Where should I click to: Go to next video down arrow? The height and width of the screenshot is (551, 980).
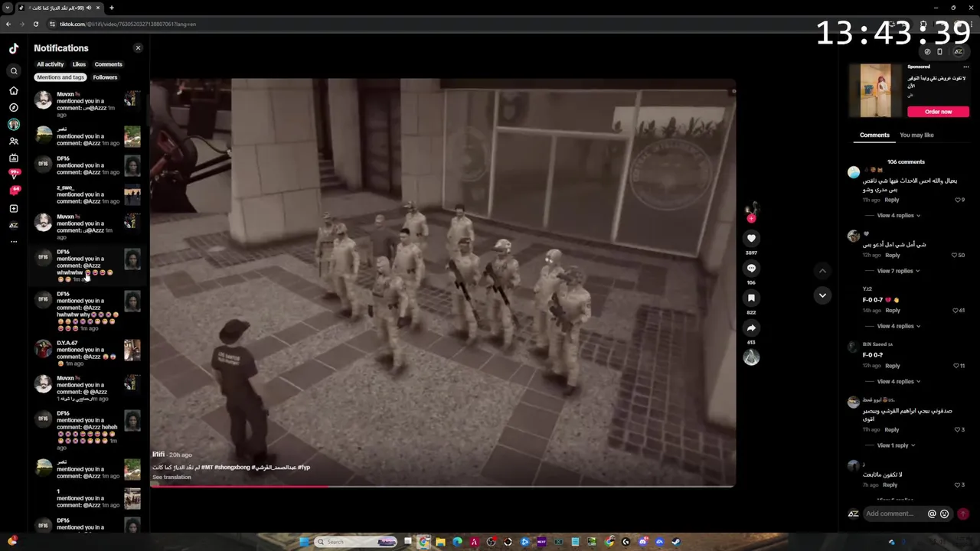(x=822, y=295)
